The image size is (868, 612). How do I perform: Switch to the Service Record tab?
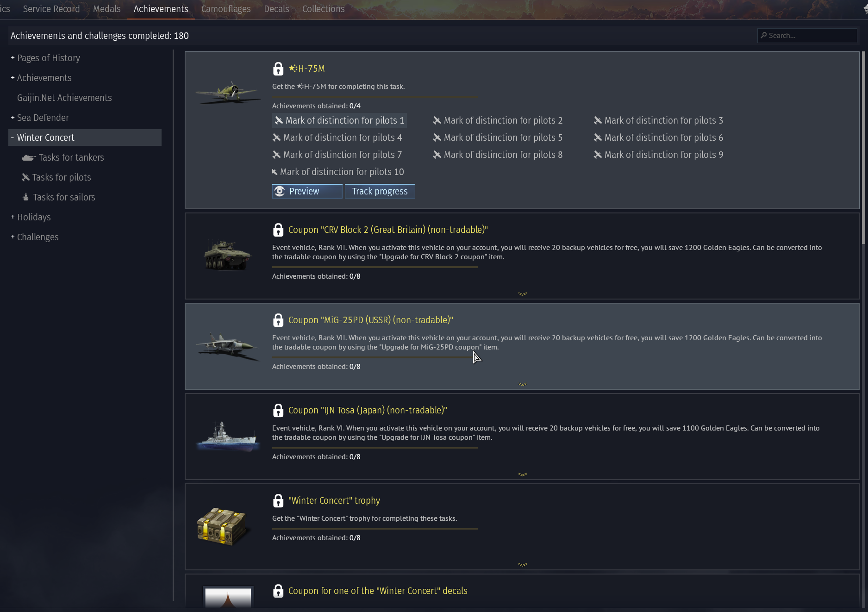[x=51, y=9]
